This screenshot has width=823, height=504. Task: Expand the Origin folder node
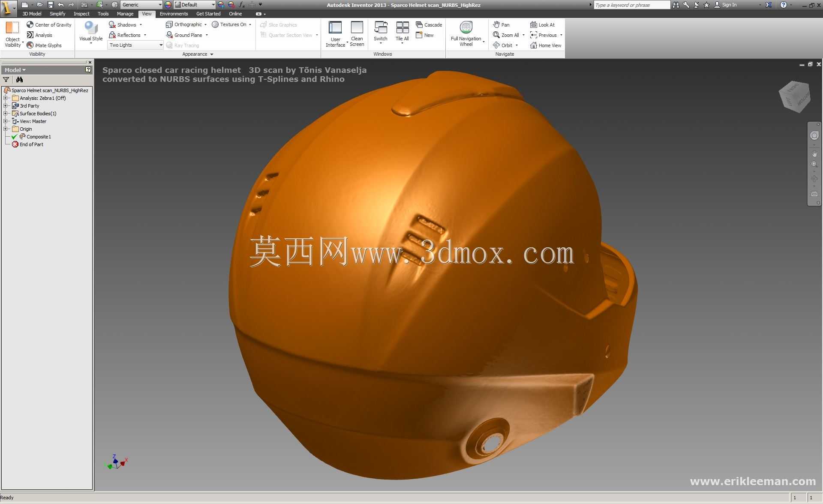(6, 129)
